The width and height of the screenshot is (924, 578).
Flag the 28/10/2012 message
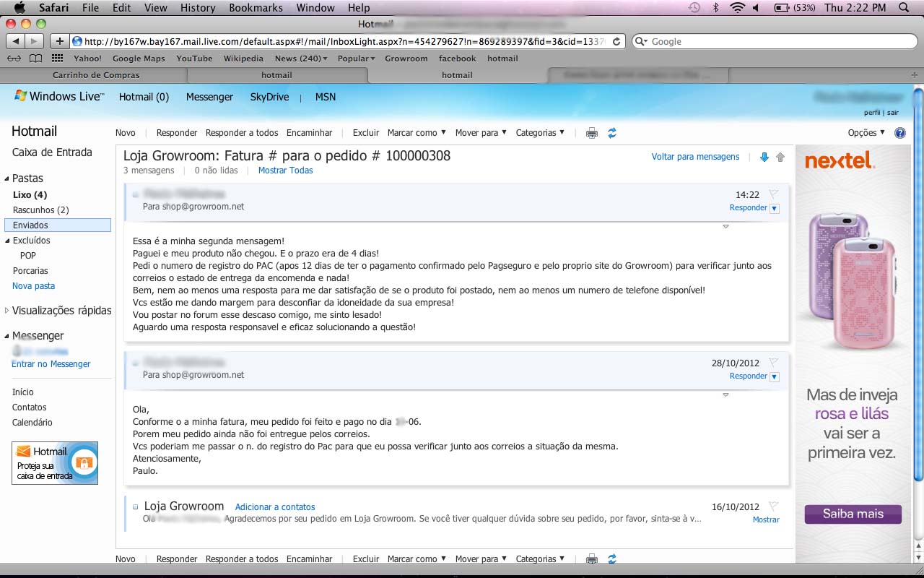click(x=773, y=362)
